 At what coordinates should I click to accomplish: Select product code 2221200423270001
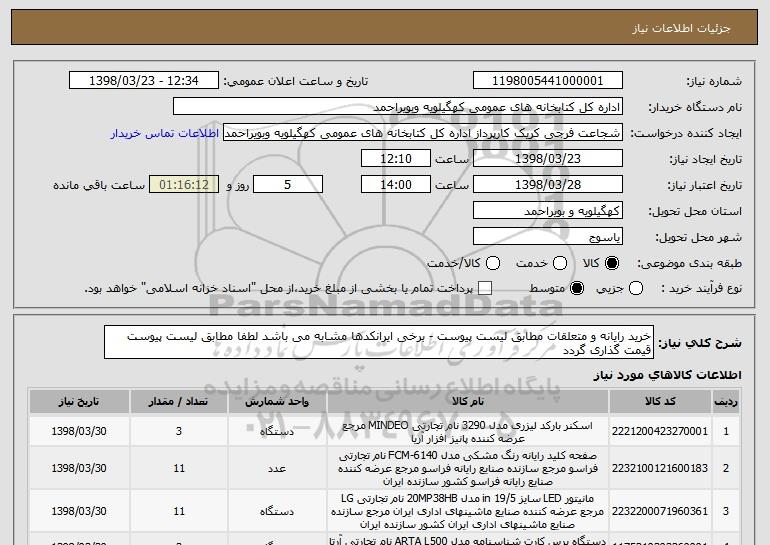coord(660,431)
